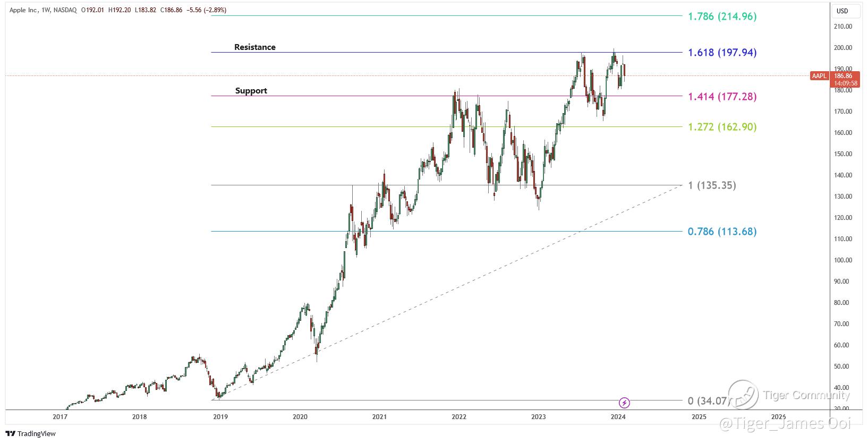868x443 pixels.
Task: Select the 1.272 (162.90) Fibonacci label
Action: click(722, 126)
